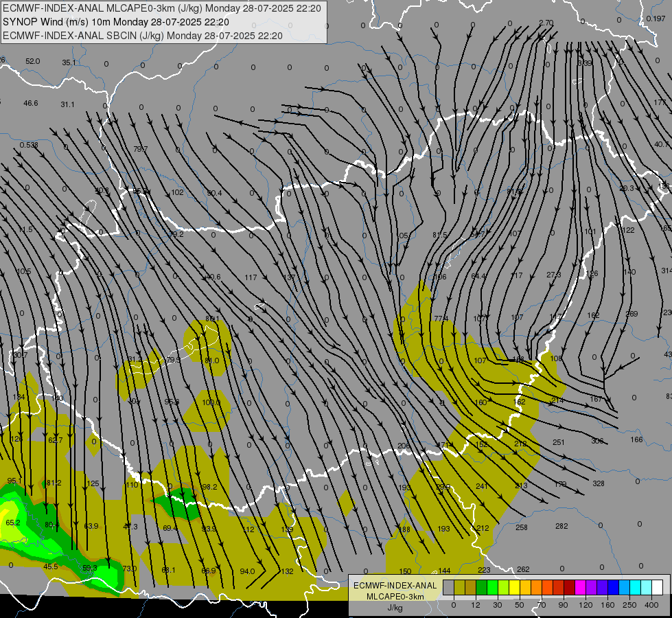The width and height of the screenshot is (672, 618).
Task: Click the map value '282'
Action: click(561, 526)
